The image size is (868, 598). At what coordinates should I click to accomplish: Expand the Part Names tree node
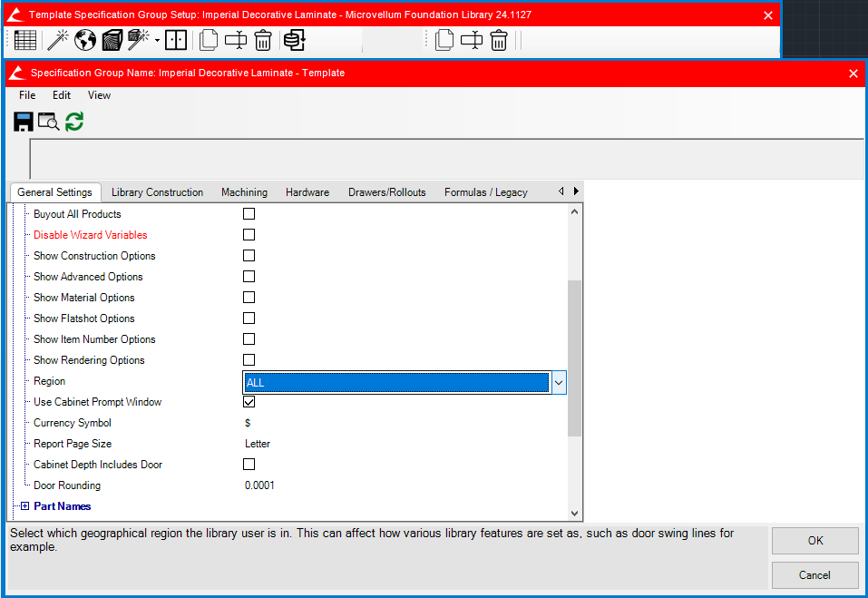click(24, 506)
